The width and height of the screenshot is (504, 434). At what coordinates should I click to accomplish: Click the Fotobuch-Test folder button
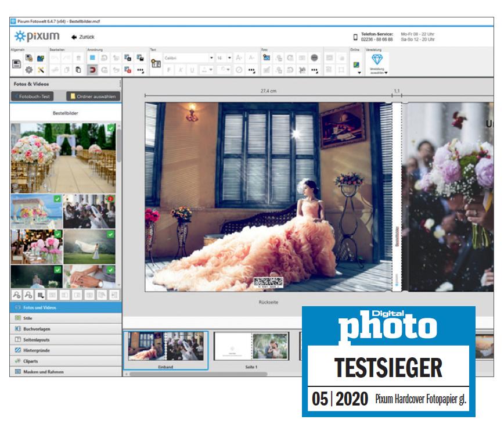33,96
